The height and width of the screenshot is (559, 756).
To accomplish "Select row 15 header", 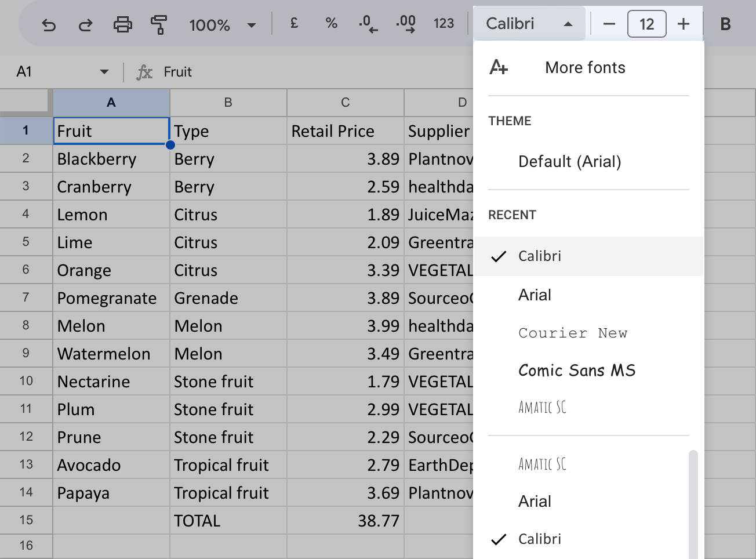I will pyautogui.click(x=26, y=520).
